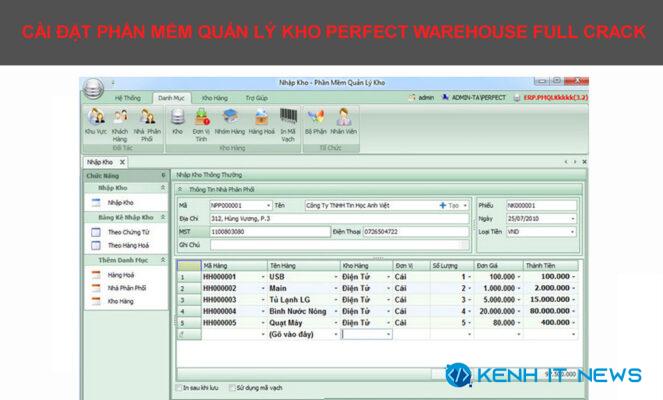Select cell HH000001
This screenshot has width=663, height=400.
(x=234, y=277)
